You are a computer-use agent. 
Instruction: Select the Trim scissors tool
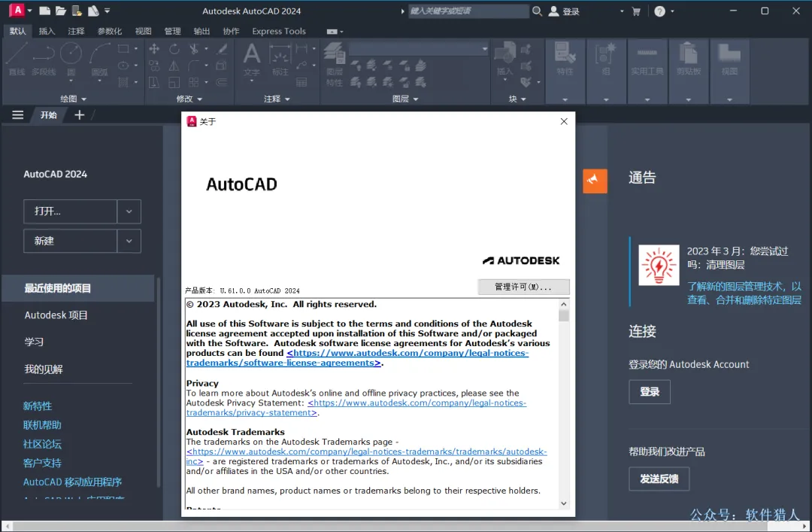(x=194, y=49)
